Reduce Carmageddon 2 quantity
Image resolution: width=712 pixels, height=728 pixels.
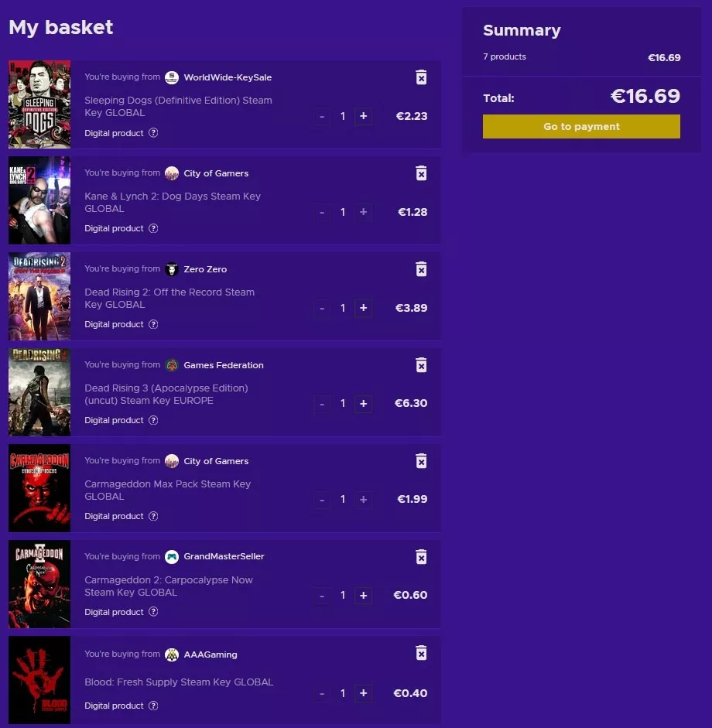pyautogui.click(x=322, y=595)
